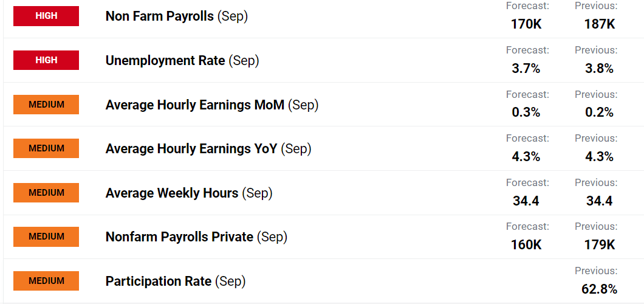Click the HIGH badge beside Unemployment Rate
Image resolution: width=644 pixels, height=304 pixels.
[x=46, y=60]
